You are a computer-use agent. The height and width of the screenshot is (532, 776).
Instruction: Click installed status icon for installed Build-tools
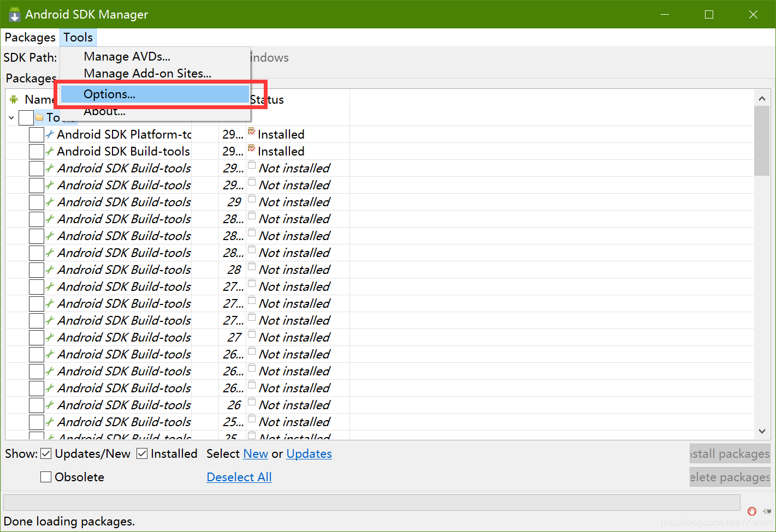point(251,148)
